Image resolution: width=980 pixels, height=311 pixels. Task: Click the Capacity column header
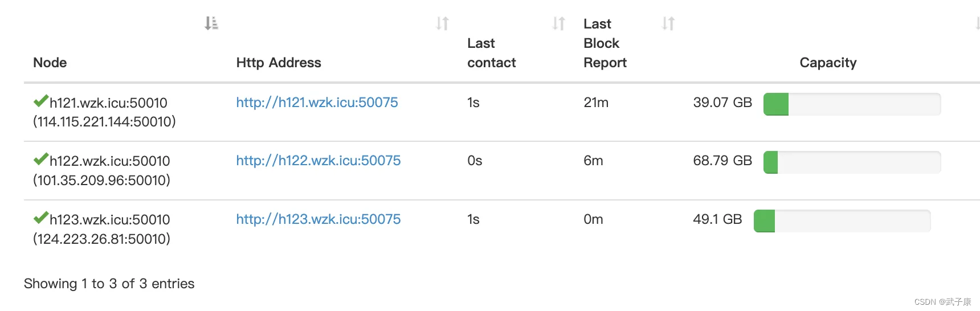(828, 63)
